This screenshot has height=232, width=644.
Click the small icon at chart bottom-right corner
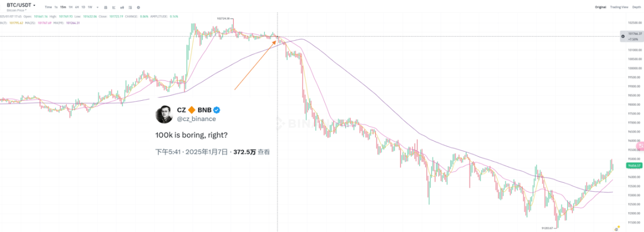pos(617,228)
